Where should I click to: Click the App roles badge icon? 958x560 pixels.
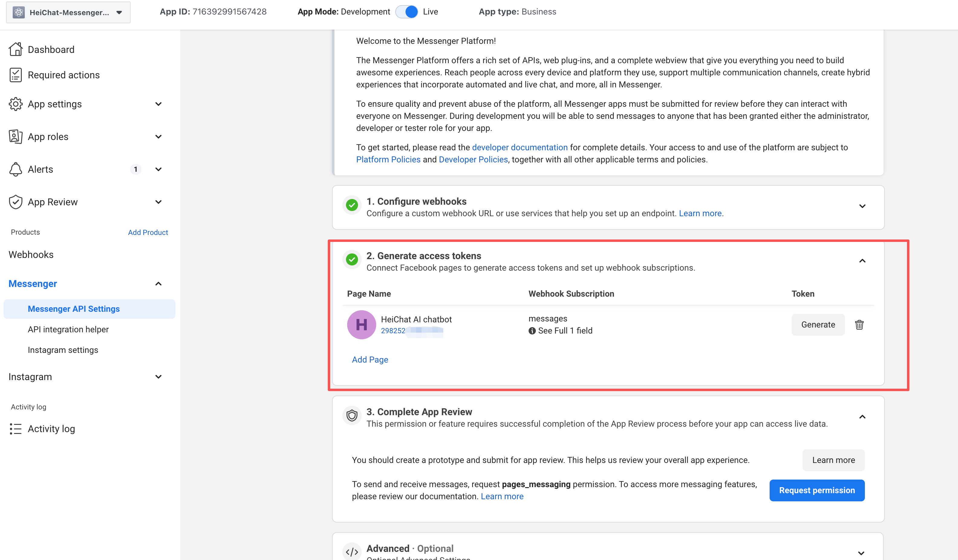(x=16, y=136)
